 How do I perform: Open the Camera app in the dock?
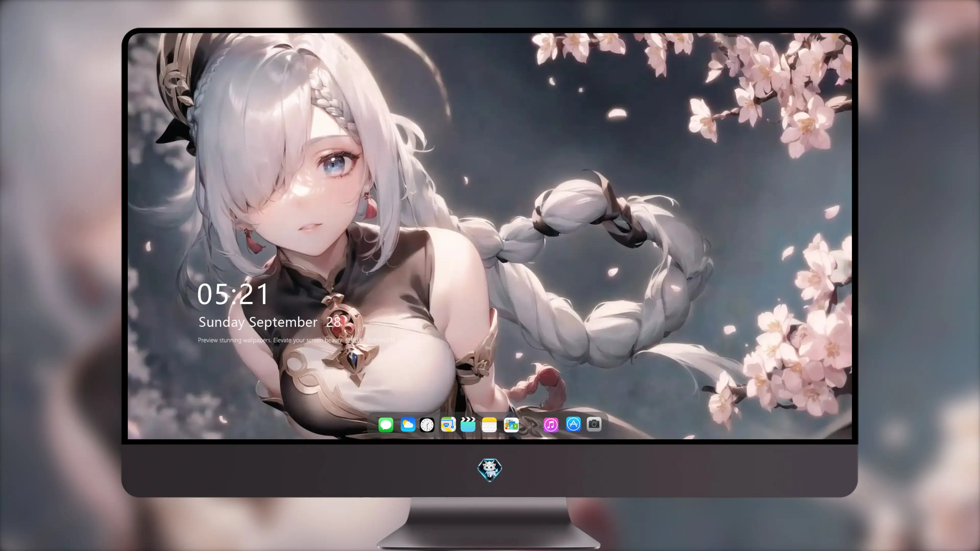(x=594, y=424)
